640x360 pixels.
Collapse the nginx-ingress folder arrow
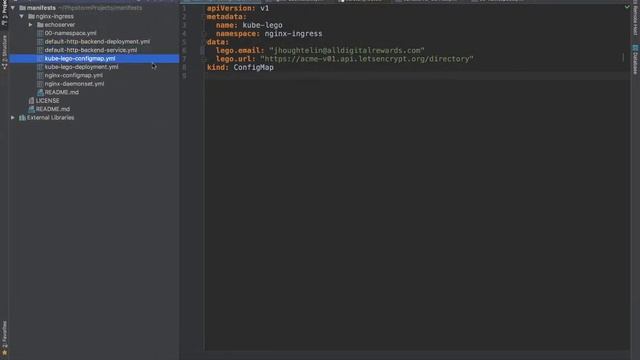[x=22, y=16]
